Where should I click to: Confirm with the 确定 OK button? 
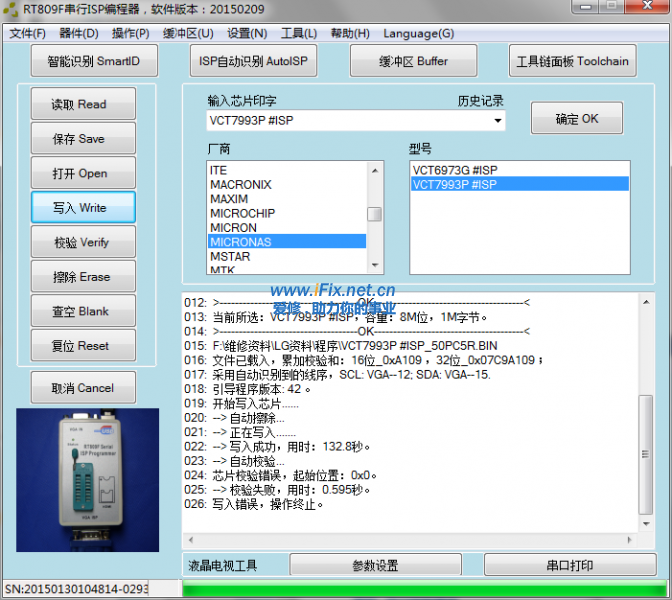(577, 118)
